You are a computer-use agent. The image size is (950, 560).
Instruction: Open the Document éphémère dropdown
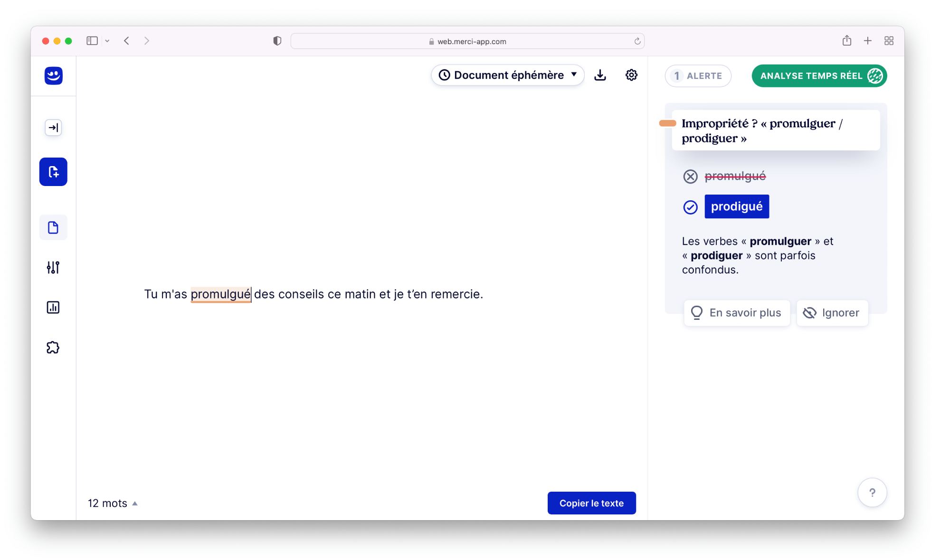507,75
